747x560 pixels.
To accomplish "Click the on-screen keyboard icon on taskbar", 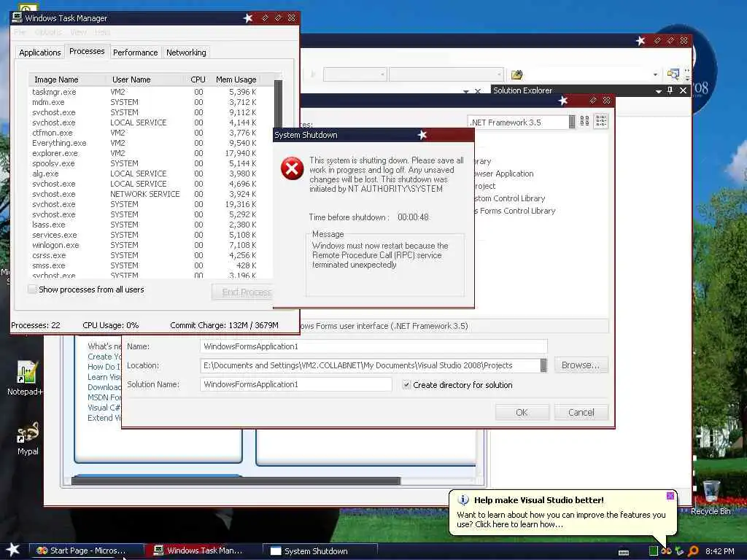I will [x=623, y=553].
